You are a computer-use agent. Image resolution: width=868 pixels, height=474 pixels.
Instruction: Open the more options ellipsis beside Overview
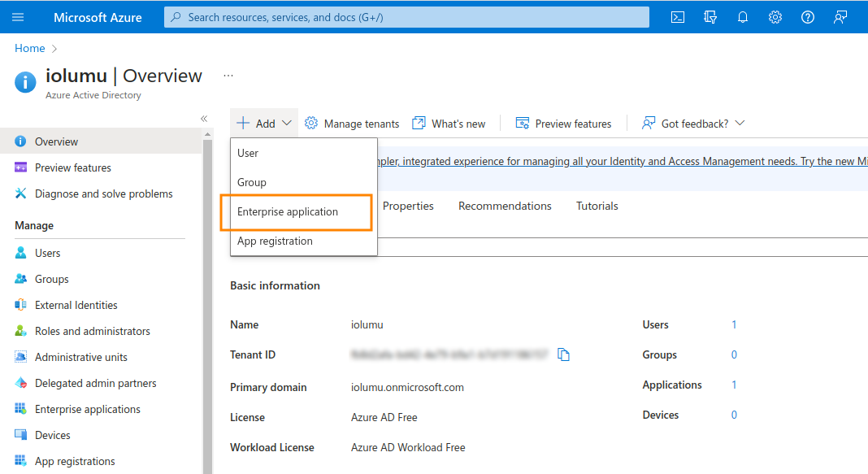[x=228, y=76]
